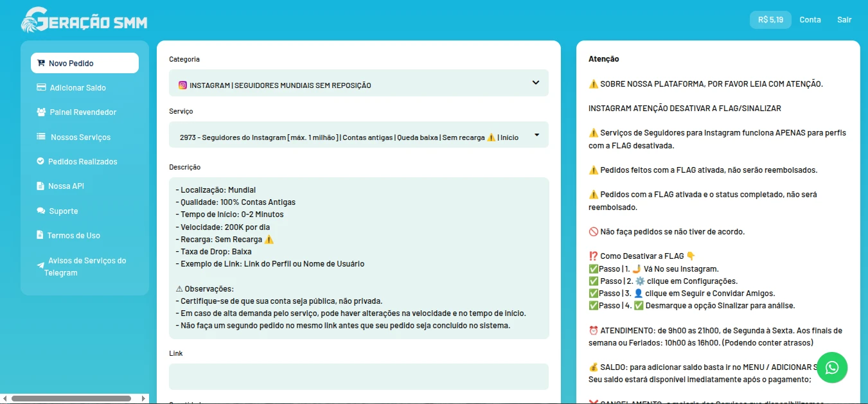Open the Serviço dropdown arrow
Image resolution: width=868 pixels, height=404 pixels.
coord(536,135)
